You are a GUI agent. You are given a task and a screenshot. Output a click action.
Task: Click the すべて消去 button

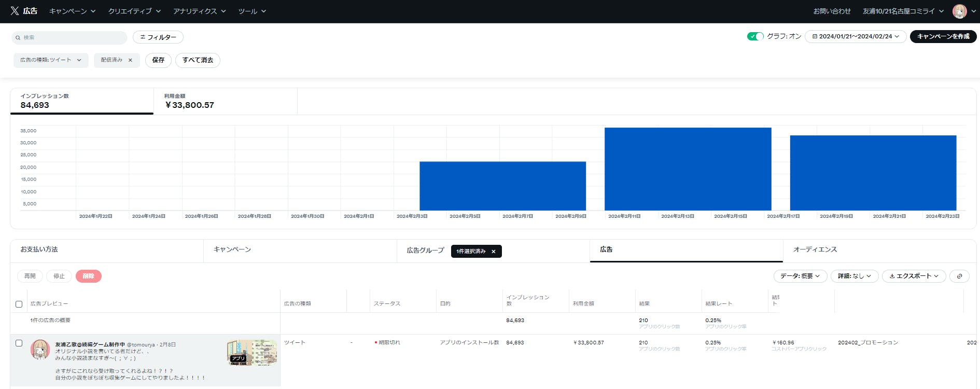[198, 60]
